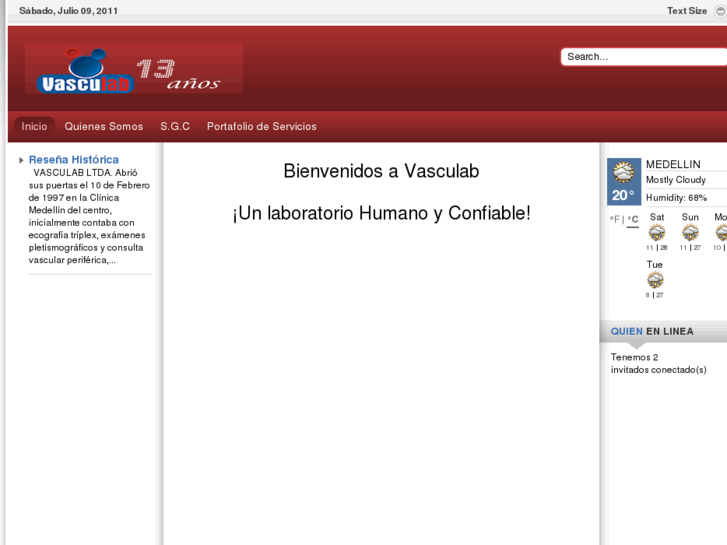Viewport: 727px width, 545px height.
Task: Click Tenemos 2 invitados conectado(s) text
Action: click(x=658, y=363)
